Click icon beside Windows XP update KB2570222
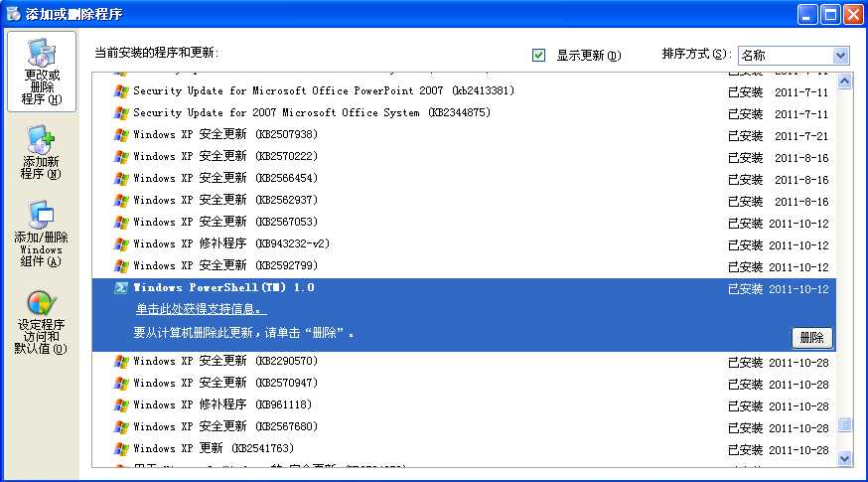The width and height of the screenshot is (868, 482). click(x=121, y=157)
